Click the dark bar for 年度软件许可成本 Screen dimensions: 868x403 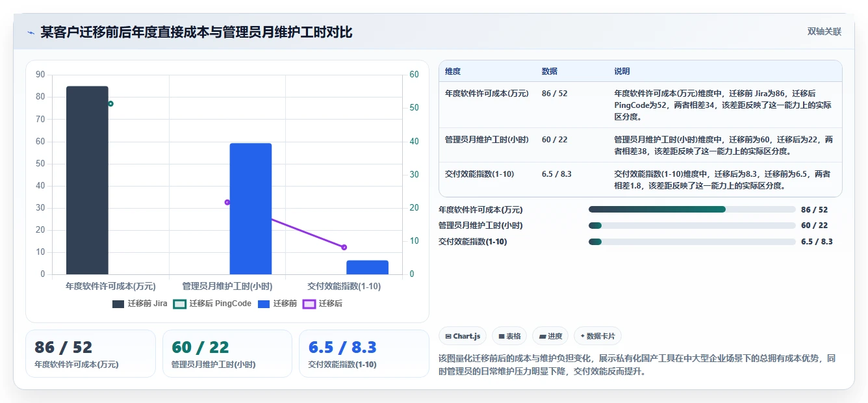coord(87,180)
